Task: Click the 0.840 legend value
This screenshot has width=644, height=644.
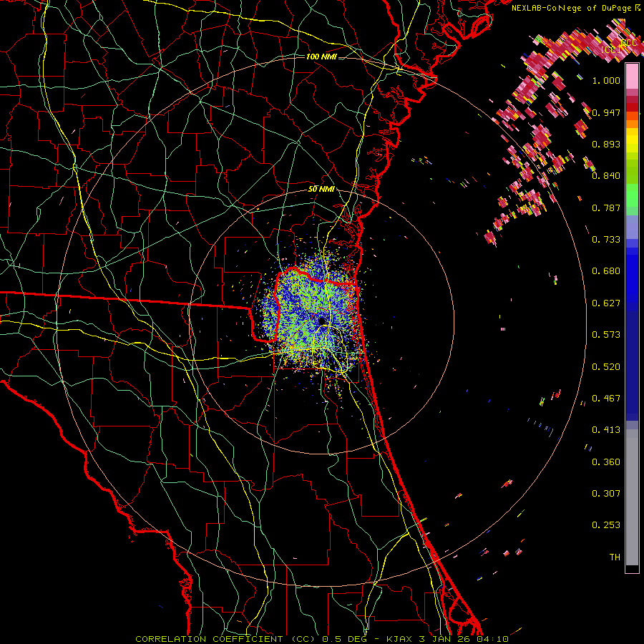Action: 606,176
